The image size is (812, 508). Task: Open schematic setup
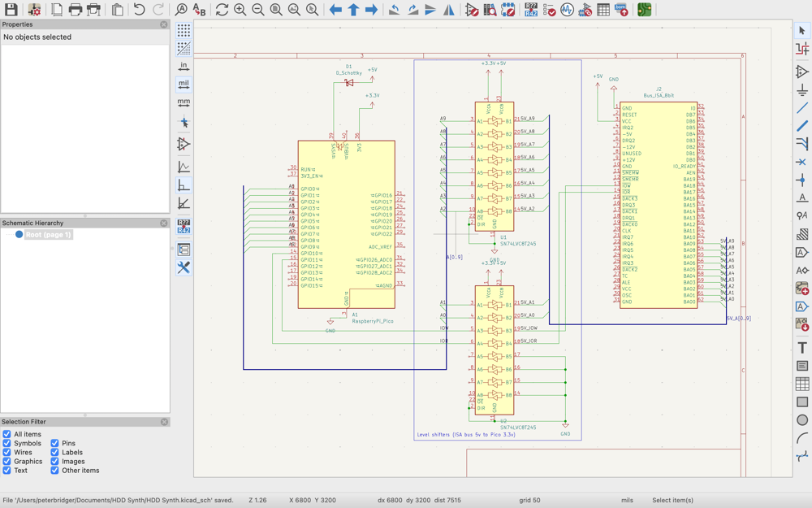pos(34,10)
